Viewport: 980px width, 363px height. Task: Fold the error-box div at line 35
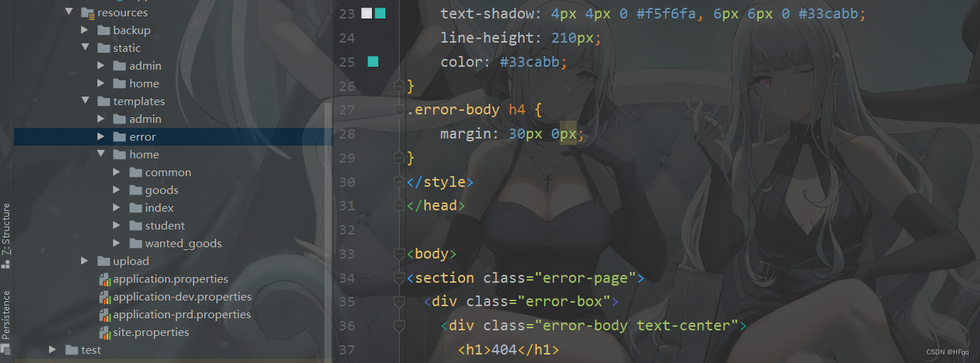click(399, 302)
